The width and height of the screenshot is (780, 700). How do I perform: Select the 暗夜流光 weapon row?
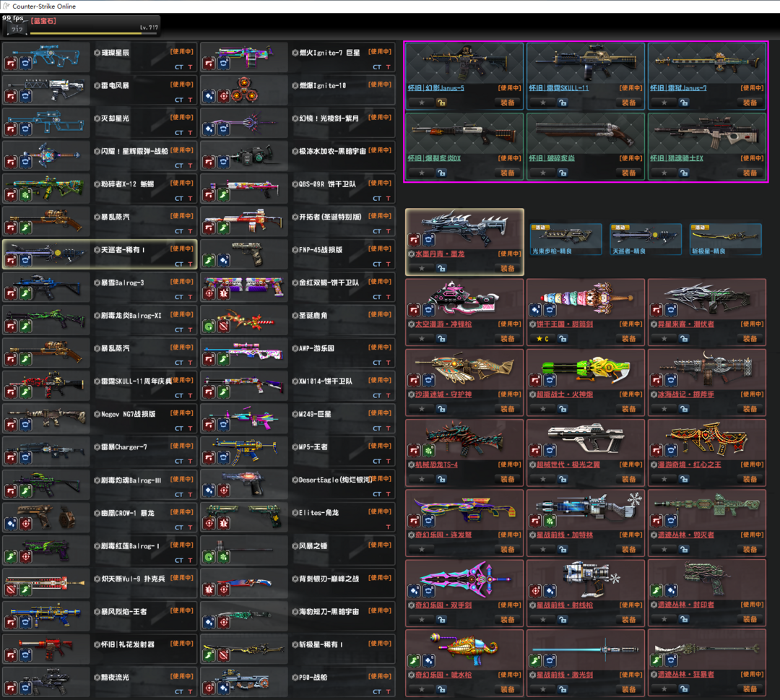(x=100, y=682)
